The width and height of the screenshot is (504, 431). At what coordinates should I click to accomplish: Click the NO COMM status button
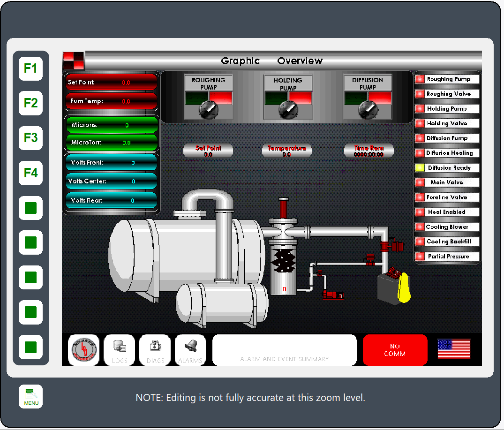(395, 350)
